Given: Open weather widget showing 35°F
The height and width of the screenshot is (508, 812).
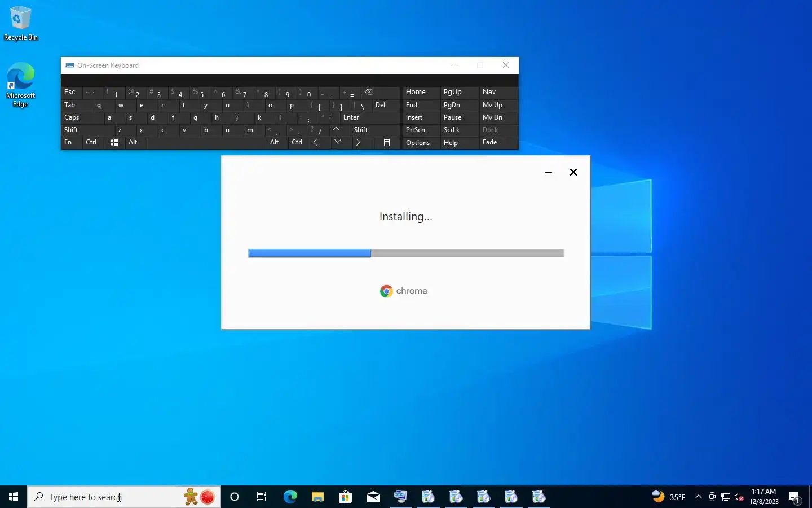Looking at the screenshot, I should (x=669, y=497).
